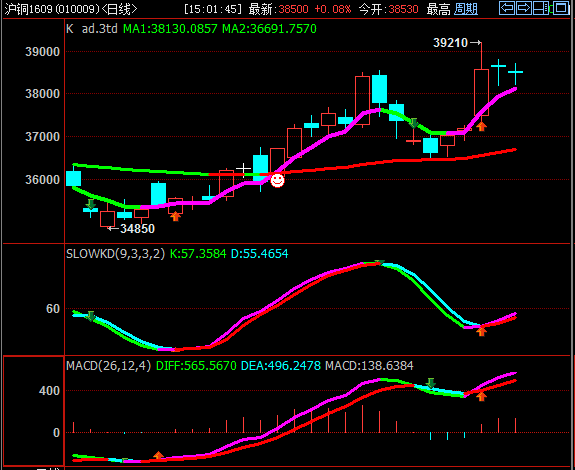The height and width of the screenshot is (470, 575).
Task: Click the orange buy arrow at the MACD panel's lowest point
Action: click(158, 456)
